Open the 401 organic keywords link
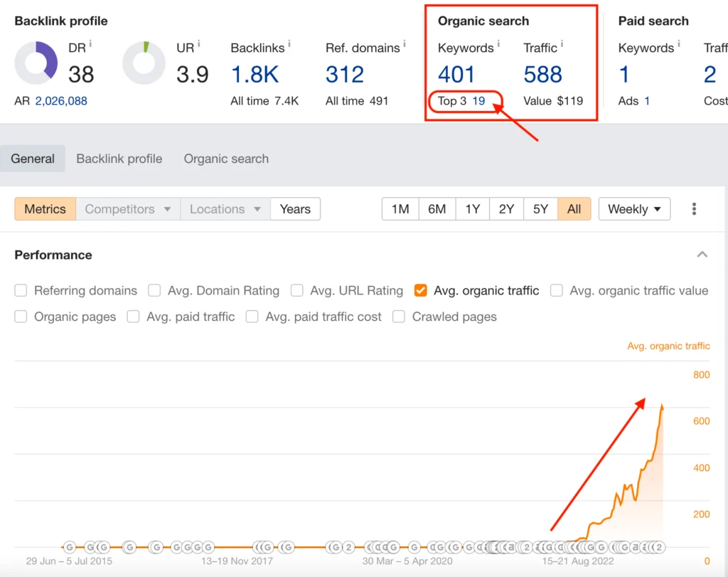The height and width of the screenshot is (577, 728). 456,74
